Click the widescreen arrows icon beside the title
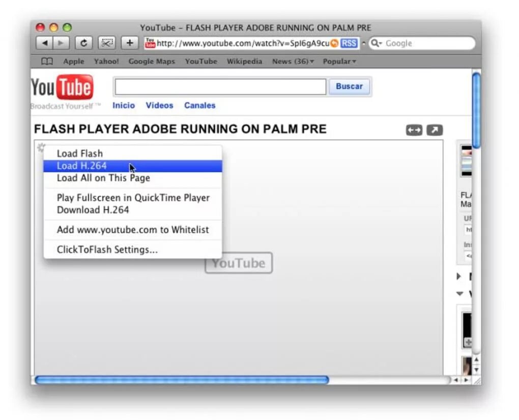519x420 pixels. click(414, 130)
